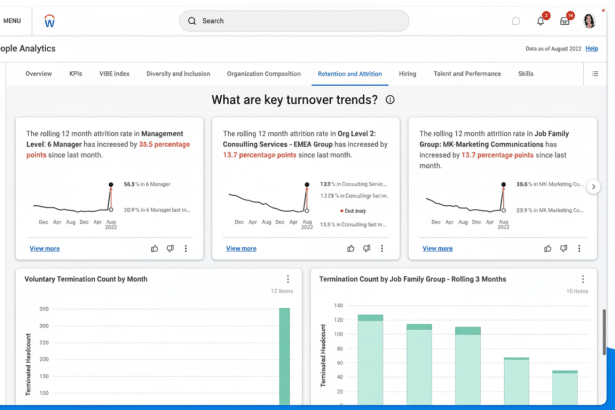Open more options on Consulting Services card
The width and height of the screenshot is (615, 410).
(x=382, y=248)
